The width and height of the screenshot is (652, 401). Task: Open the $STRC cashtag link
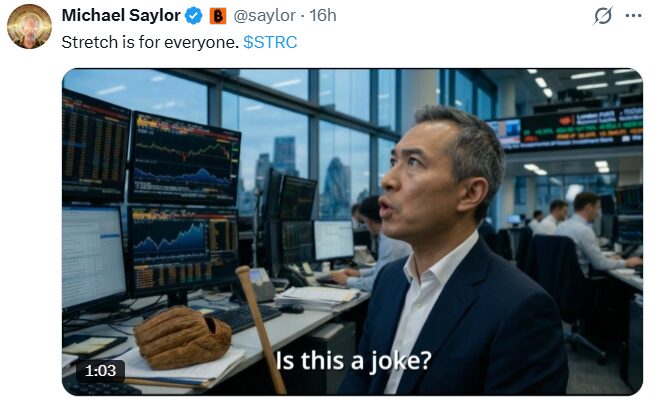pyautogui.click(x=270, y=43)
